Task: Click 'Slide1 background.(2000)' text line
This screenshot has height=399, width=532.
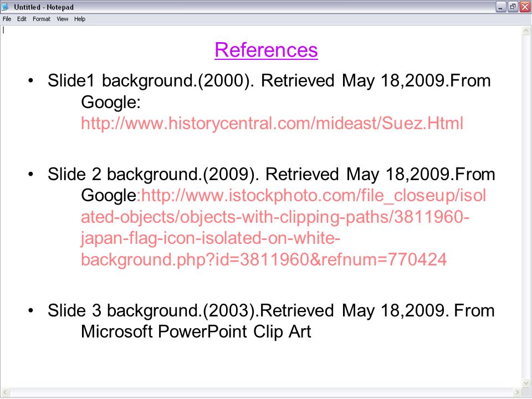Action: coord(269,81)
